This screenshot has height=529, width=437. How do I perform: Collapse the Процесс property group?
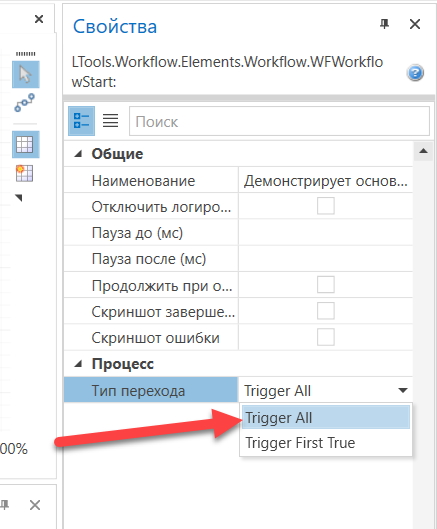[78, 364]
